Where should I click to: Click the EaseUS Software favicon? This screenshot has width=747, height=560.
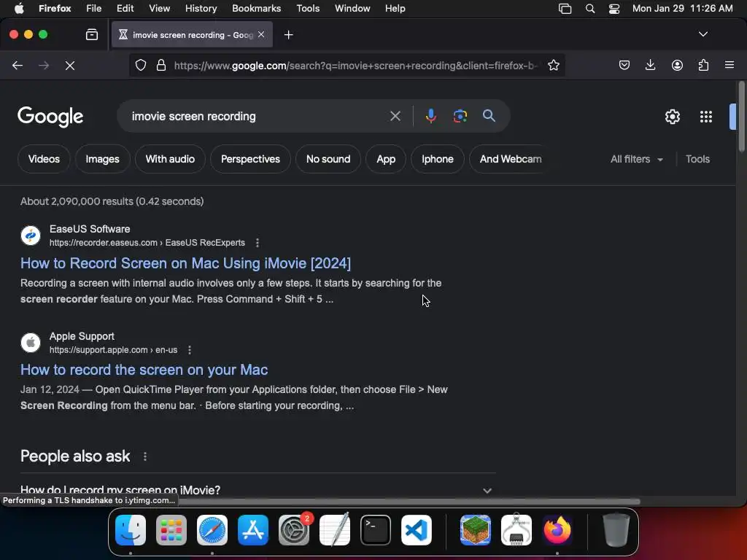[x=31, y=236]
